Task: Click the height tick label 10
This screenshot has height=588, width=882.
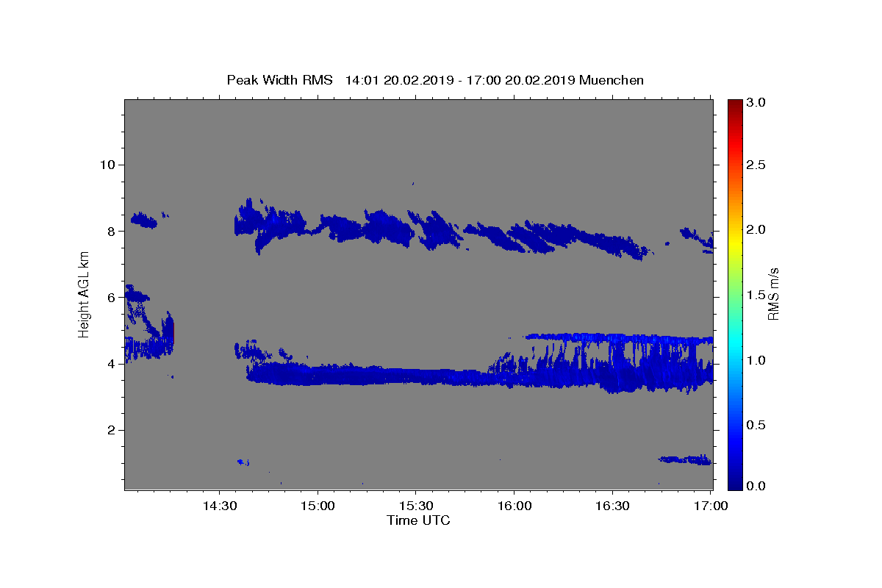Action: pyautogui.click(x=107, y=164)
